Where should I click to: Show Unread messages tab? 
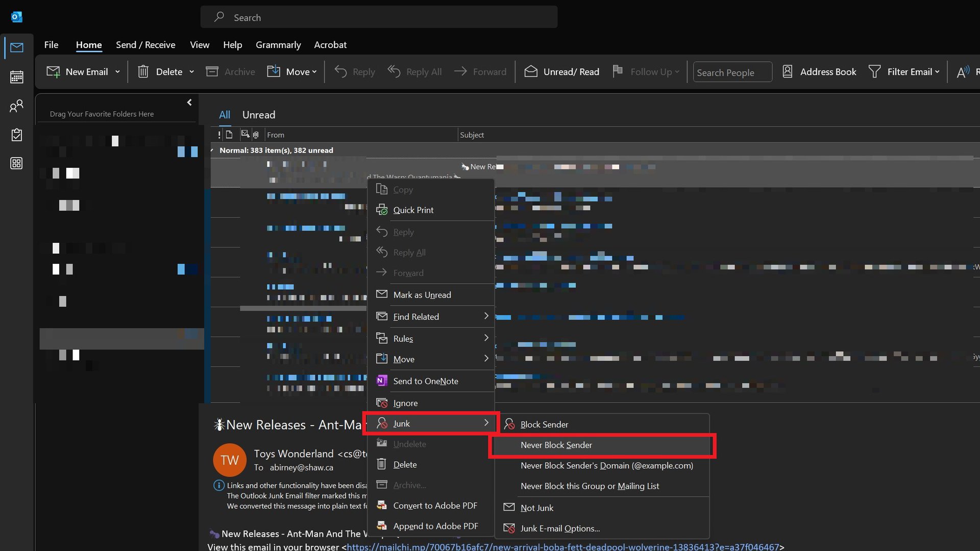coord(259,115)
